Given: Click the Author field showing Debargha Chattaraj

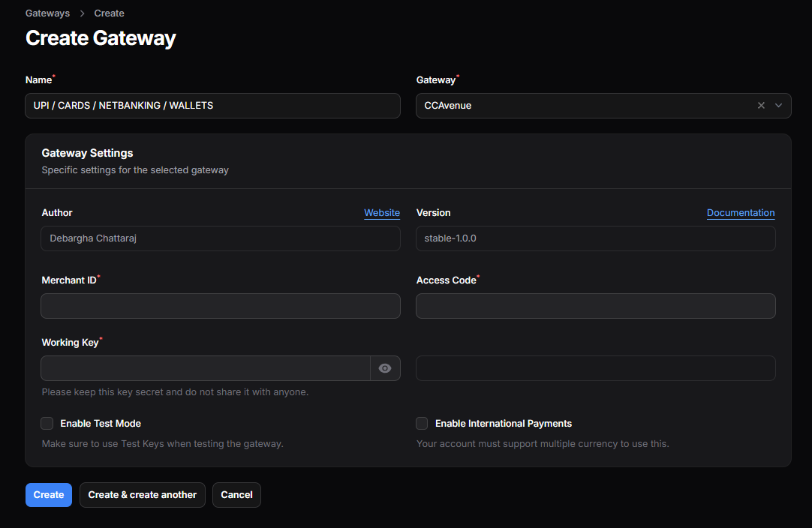Looking at the screenshot, I should coord(220,238).
